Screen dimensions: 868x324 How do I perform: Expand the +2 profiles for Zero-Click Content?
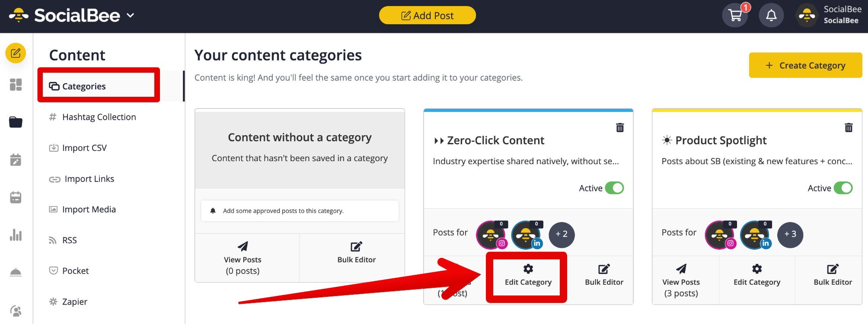[562, 235]
